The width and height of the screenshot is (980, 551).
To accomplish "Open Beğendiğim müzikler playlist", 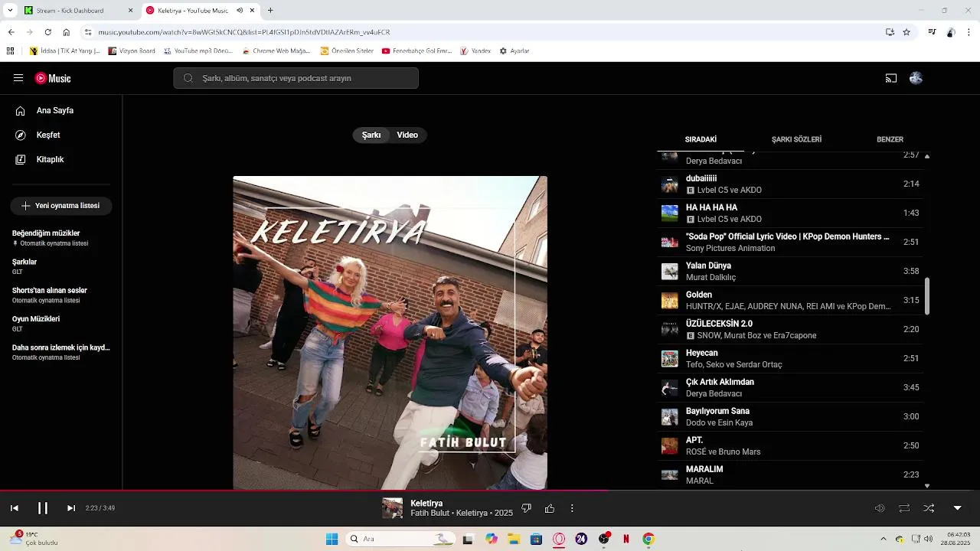I will click(x=61, y=238).
